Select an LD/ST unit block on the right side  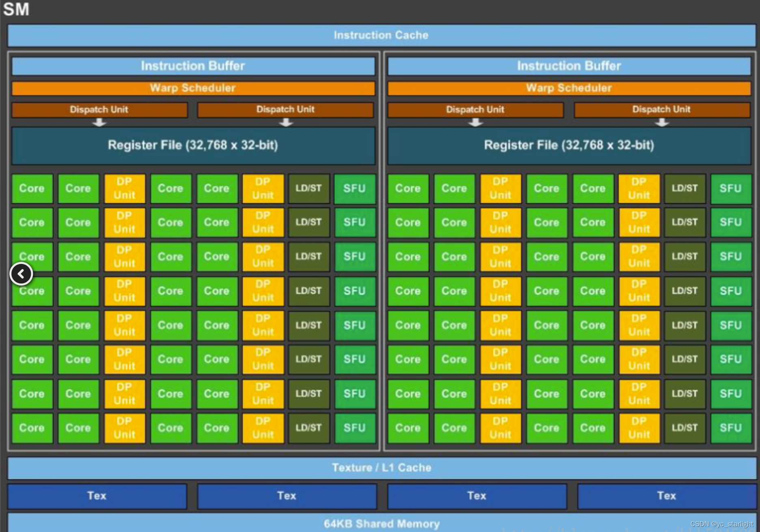tap(685, 188)
